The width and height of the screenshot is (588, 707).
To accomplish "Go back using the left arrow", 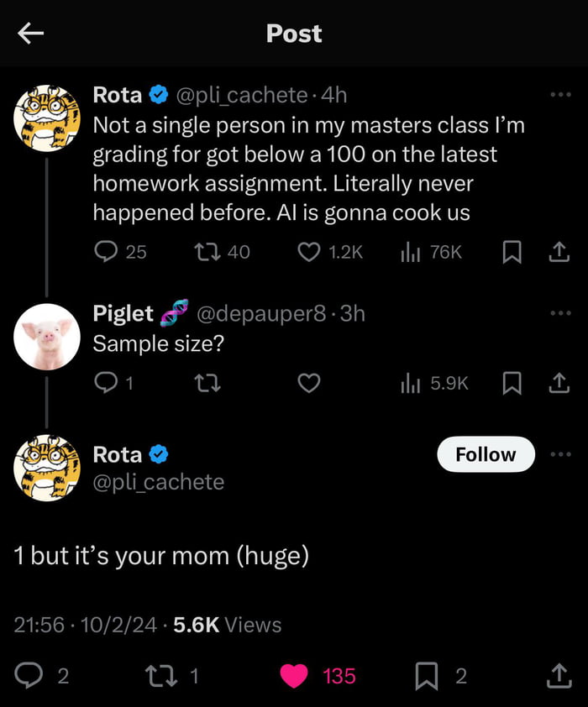I will [x=31, y=33].
